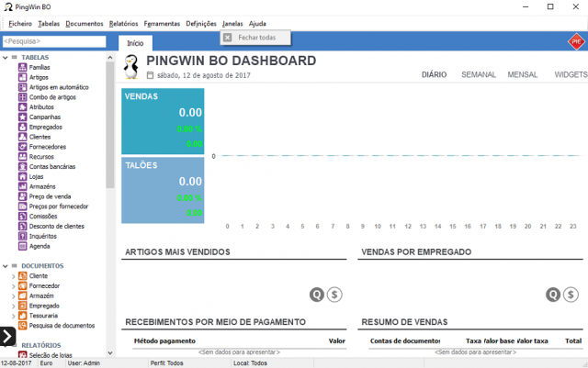Click the Pesquisa de documentos icon
This screenshot has height=368, width=588.
[x=23, y=325]
